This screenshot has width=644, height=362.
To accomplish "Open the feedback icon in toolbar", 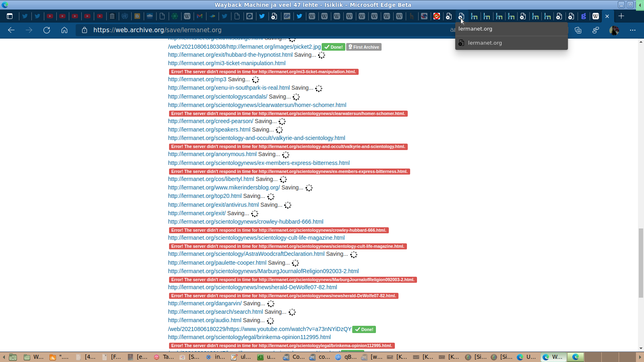I will (x=596, y=30).
